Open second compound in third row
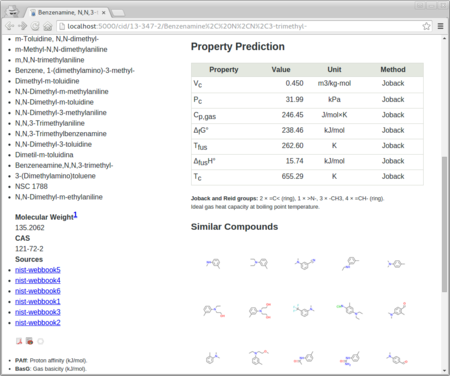The image size is (450, 376). (x=259, y=357)
